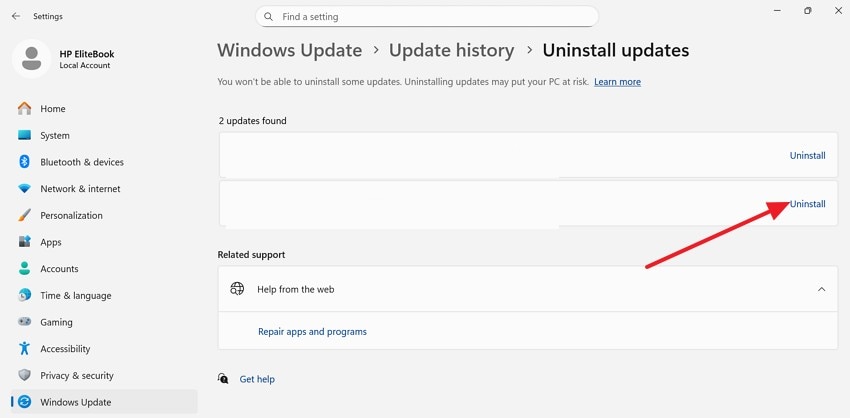Click the HP EliteBook account name

87,54
